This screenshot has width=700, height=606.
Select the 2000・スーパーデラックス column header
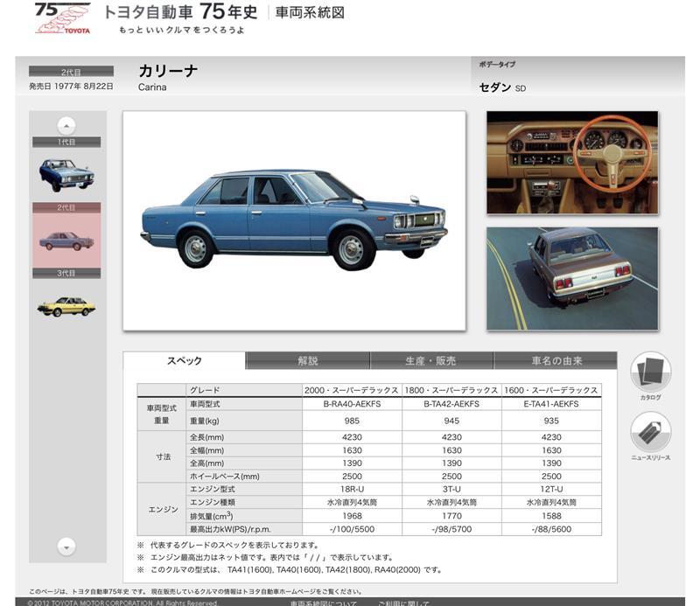352,390
